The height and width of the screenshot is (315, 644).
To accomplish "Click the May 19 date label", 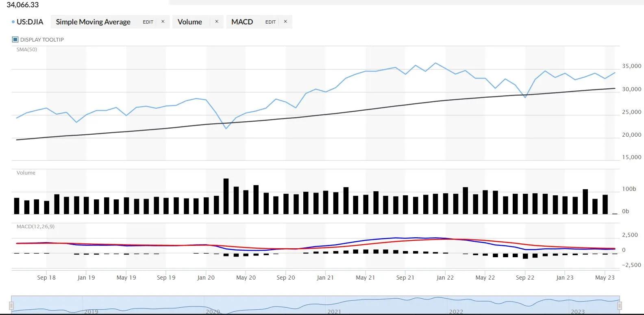I will coord(126,278).
